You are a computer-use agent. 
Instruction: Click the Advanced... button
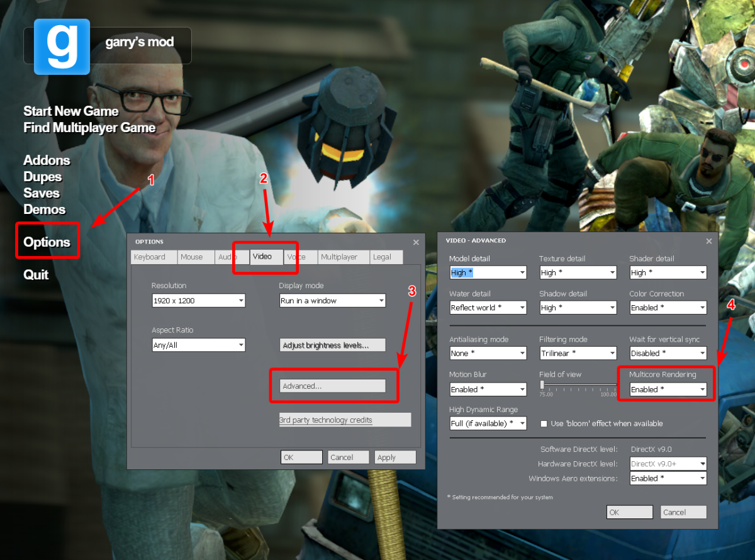tap(332, 386)
